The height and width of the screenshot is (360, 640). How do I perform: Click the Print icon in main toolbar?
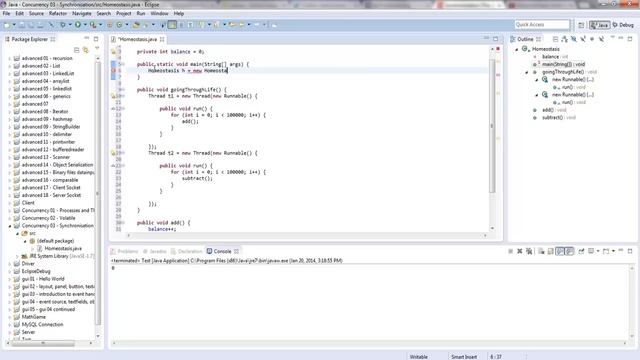(x=40, y=25)
